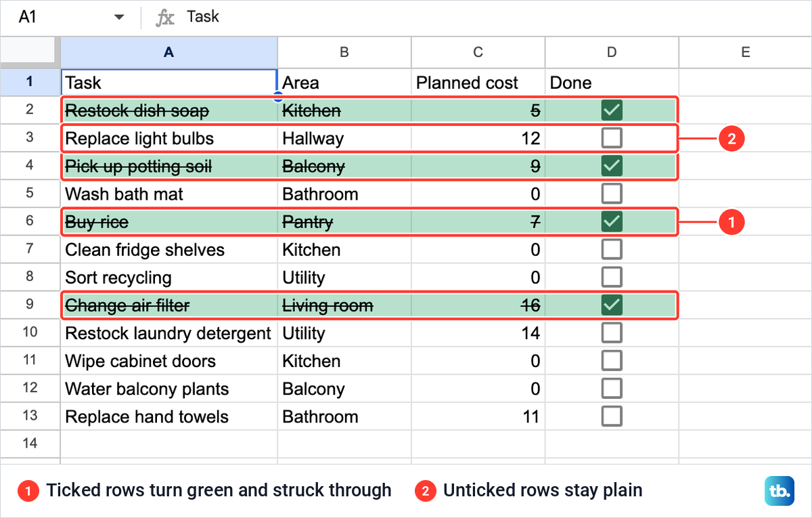This screenshot has width=812, height=518.
Task: Select row 13 header
Action: click(x=30, y=416)
